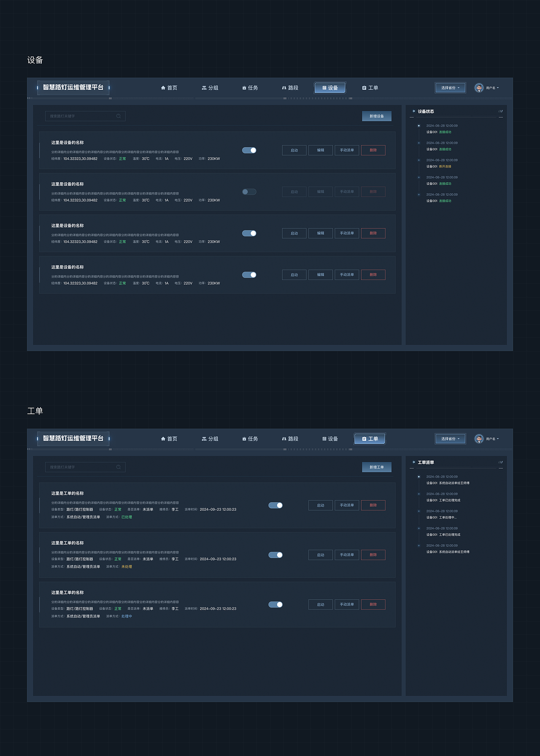
Task: Click 编辑 on the third device card
Action: coord(321,233)
